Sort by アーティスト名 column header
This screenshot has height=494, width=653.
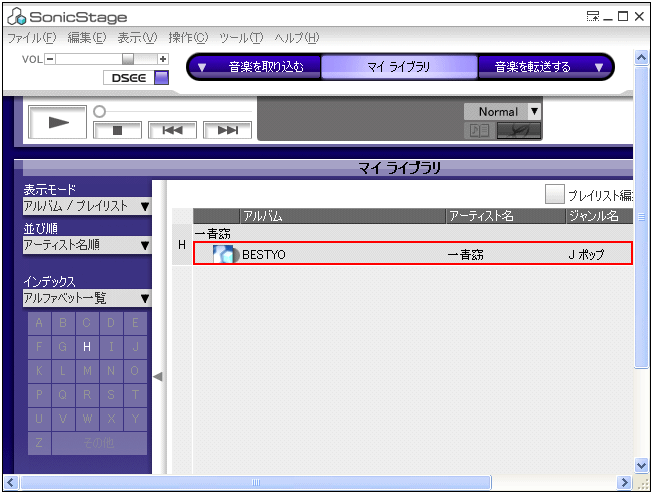(x=506, y=216)
